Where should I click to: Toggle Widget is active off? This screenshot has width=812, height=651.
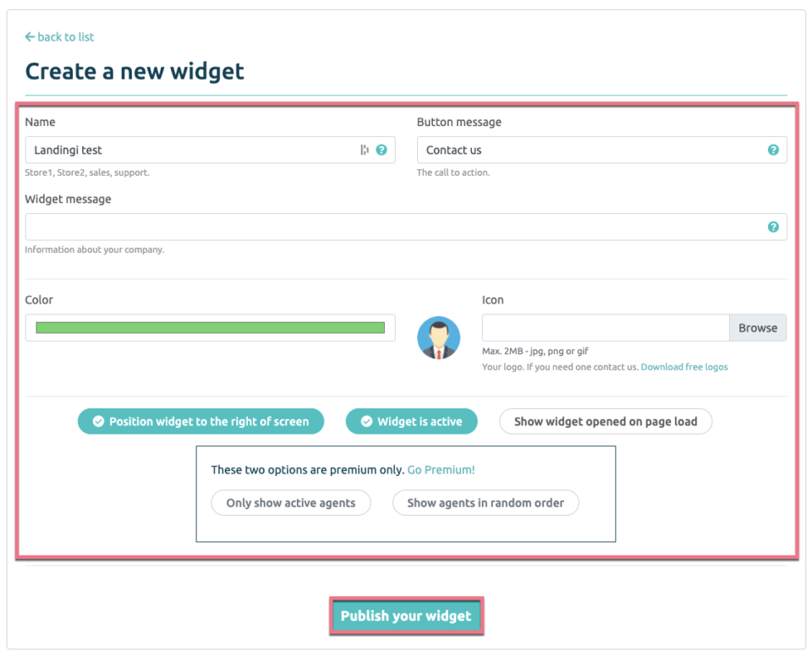(411, 421)
